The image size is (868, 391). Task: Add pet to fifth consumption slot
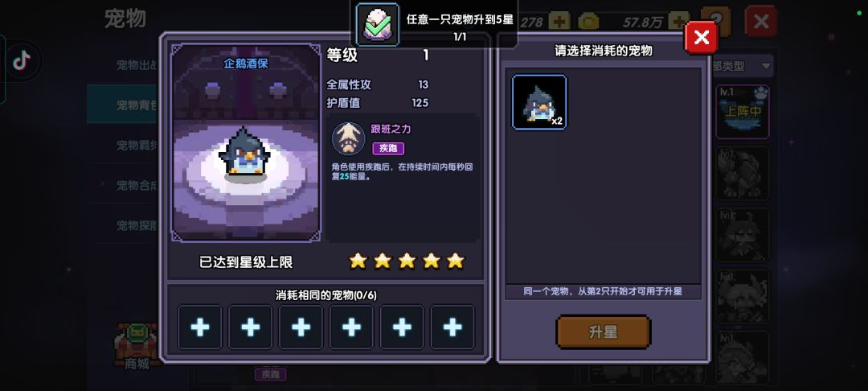coord(402,327)
